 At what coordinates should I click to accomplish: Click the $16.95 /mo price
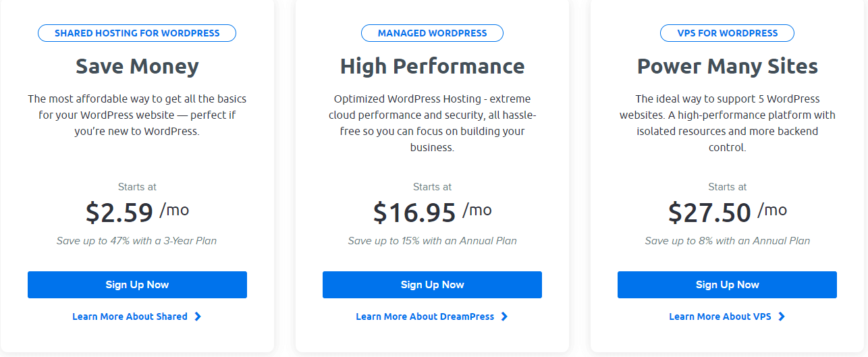click(x=432, y=212)
